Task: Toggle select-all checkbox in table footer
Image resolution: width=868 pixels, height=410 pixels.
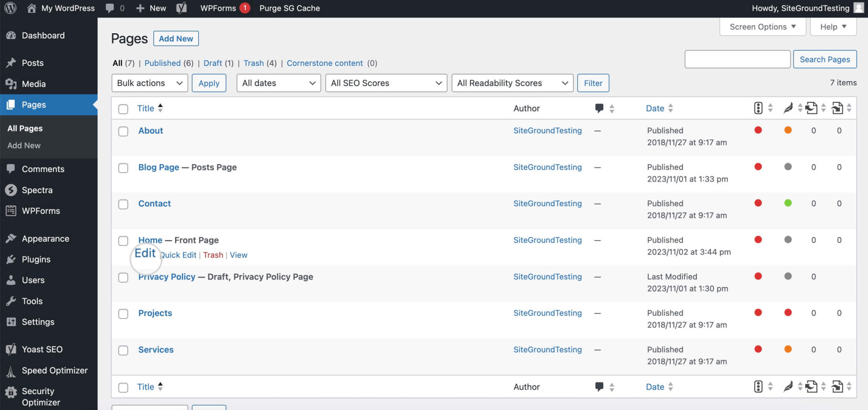Action: click(123, 387)
